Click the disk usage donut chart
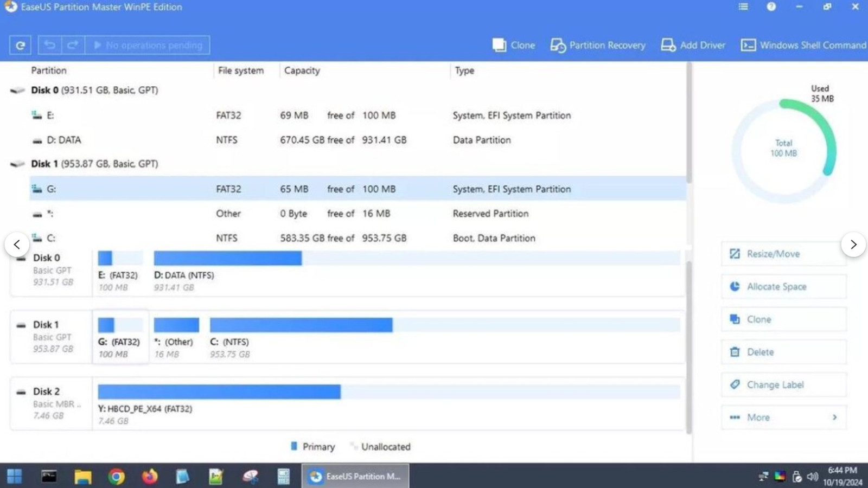This screenshot has width=868, height=488. click(x=783, y=148)
